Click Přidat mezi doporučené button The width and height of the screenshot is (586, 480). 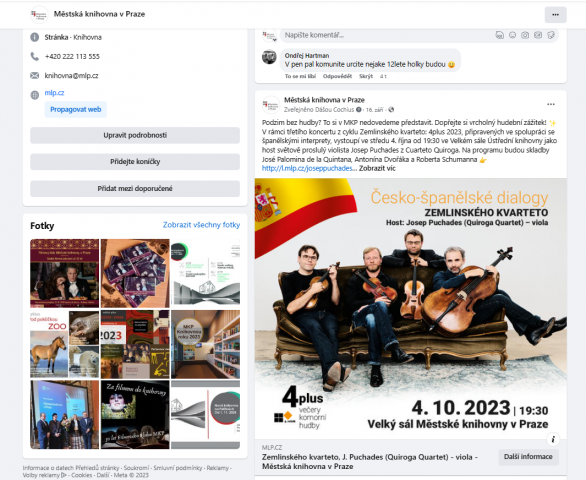(135, 188)
